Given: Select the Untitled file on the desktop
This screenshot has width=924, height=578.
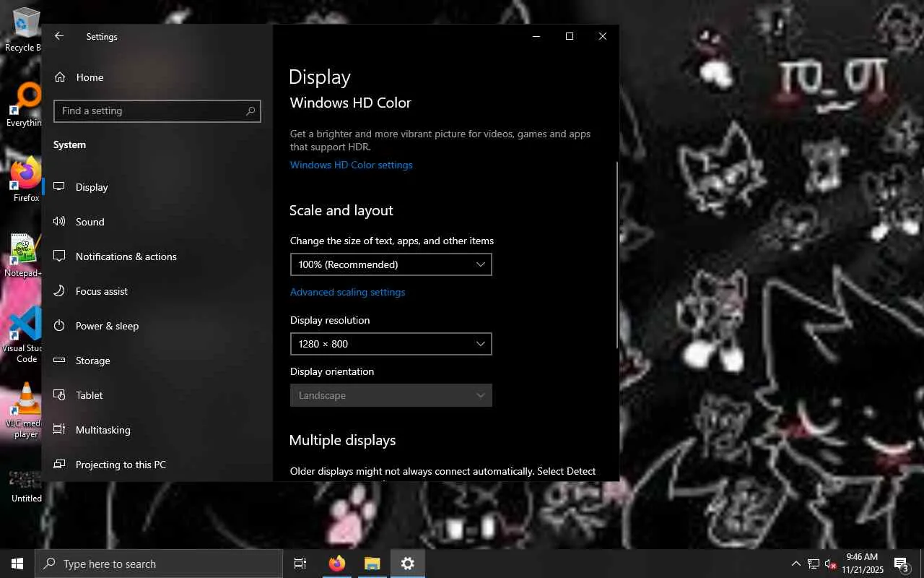Looking at the screenshot, I should click(26, 486).
